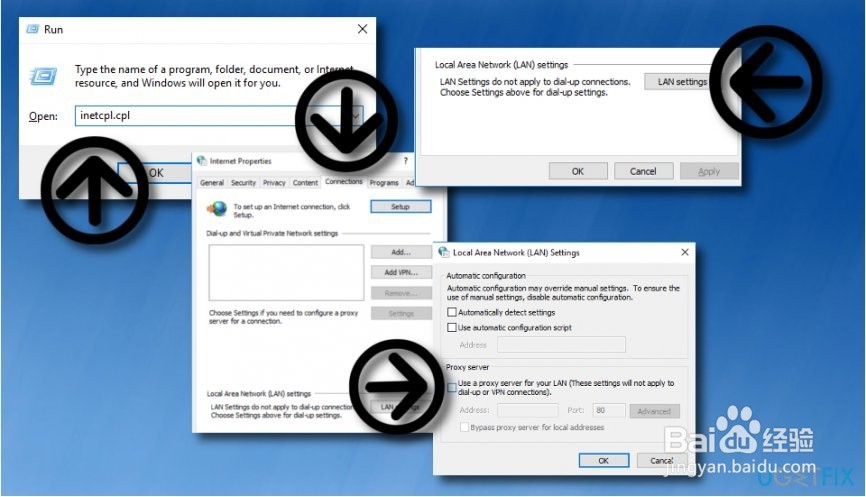Click the Run title bar icon

click(x=33, y=29)
